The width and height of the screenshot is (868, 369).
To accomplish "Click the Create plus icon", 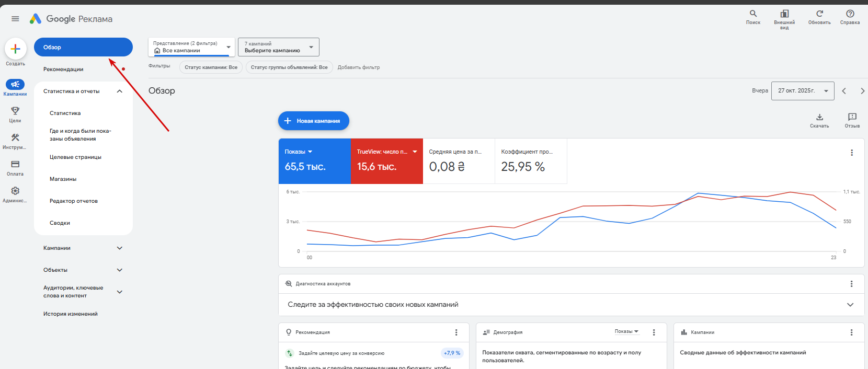I will (x=15, y=49).
